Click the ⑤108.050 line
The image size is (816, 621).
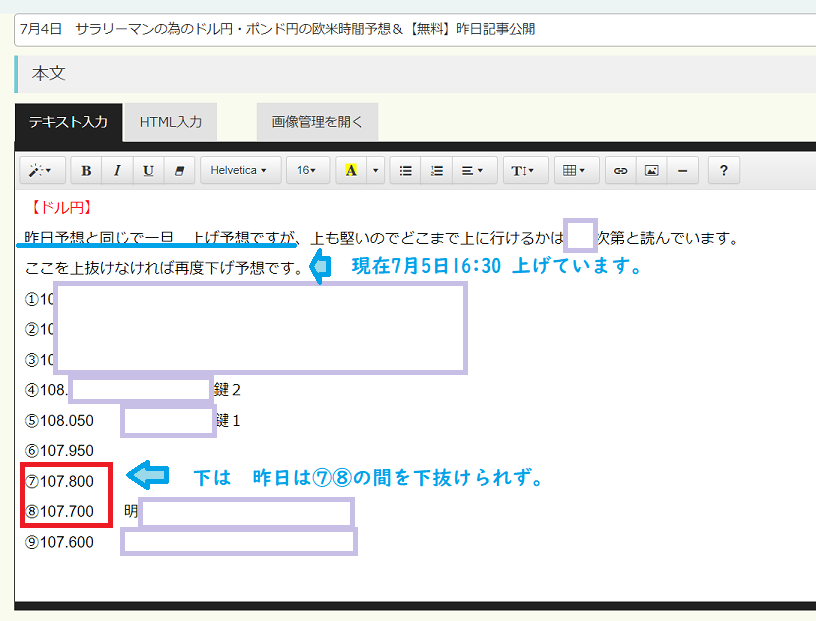[59, 421]
